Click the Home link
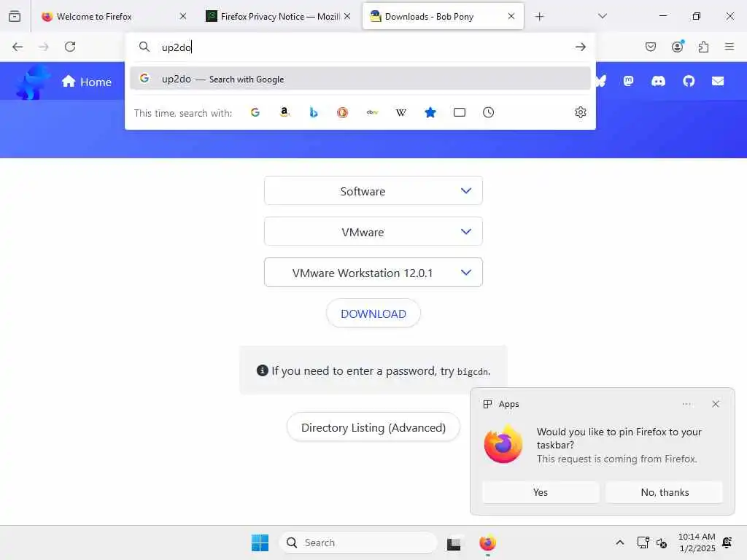The height and width of the screenshot is (560, 747). point(87,82)
